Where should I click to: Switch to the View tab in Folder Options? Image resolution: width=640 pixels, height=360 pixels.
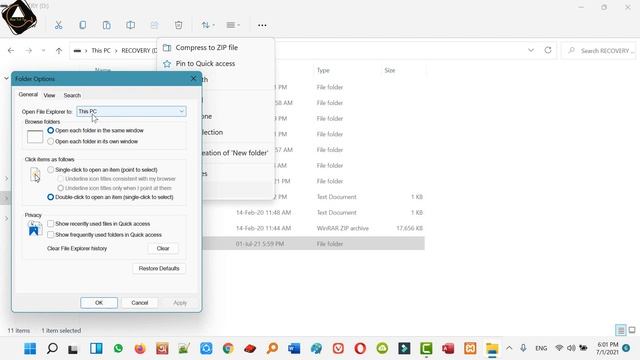click(x=49, y=96)
